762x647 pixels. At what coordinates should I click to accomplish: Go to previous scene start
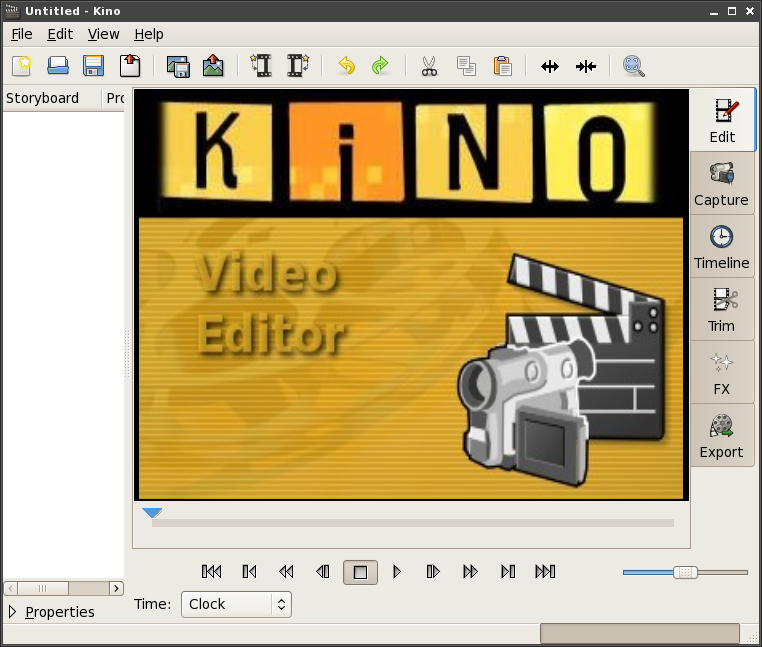click(x=249, y=572)
